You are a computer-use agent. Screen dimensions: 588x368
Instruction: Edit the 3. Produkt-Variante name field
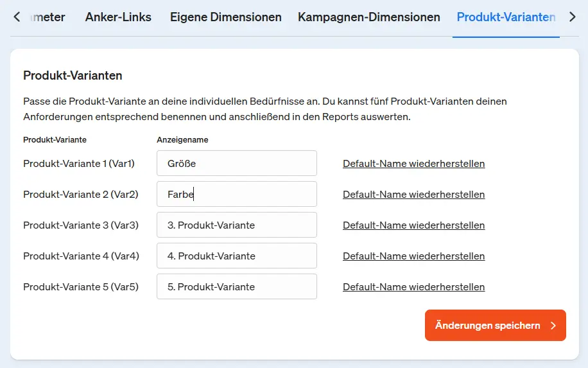pyautogui.click(x=236, y=225)
